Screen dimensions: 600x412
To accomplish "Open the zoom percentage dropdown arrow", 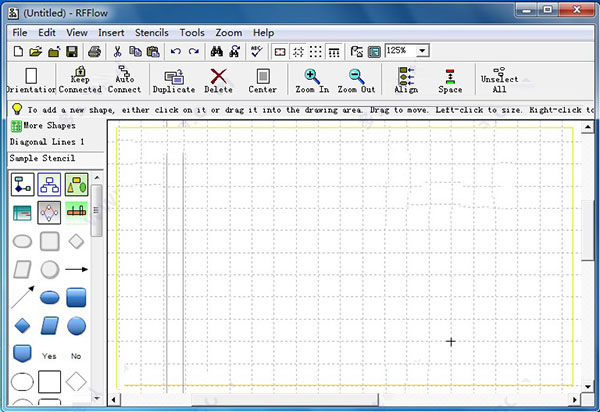I will pyautogui.click(x=422, y=51).
